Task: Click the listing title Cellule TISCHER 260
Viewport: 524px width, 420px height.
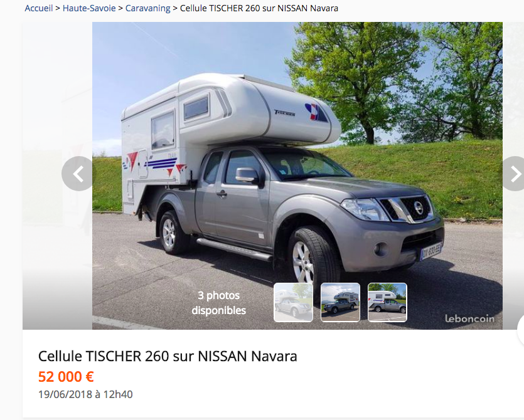Action: coord(168,356)
